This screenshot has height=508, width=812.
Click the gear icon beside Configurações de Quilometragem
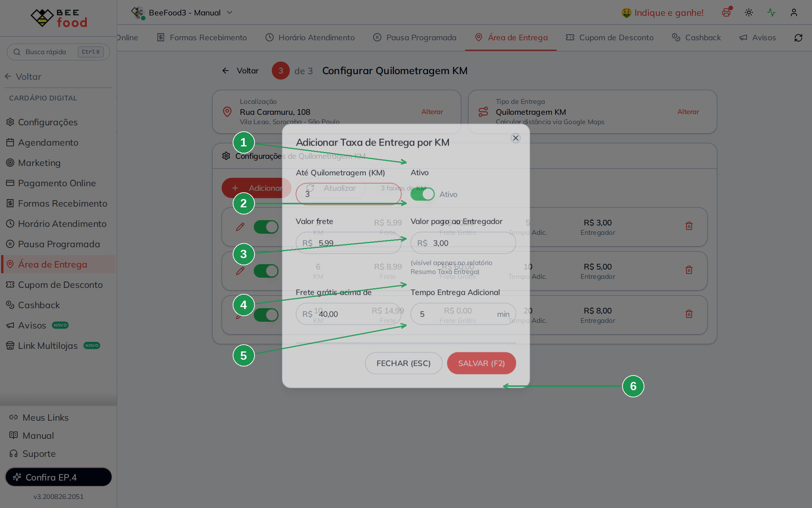226,156
